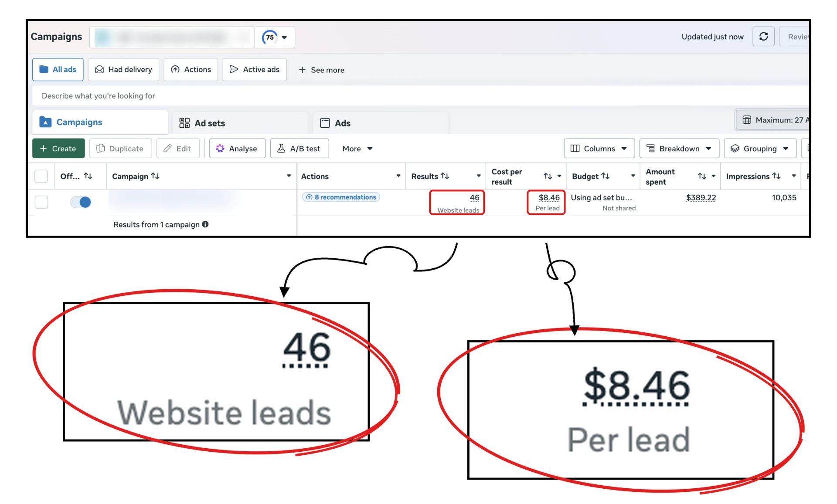Click the 46 results value
The height and width of the screenshot is (504, 837).
coord(474,198)
